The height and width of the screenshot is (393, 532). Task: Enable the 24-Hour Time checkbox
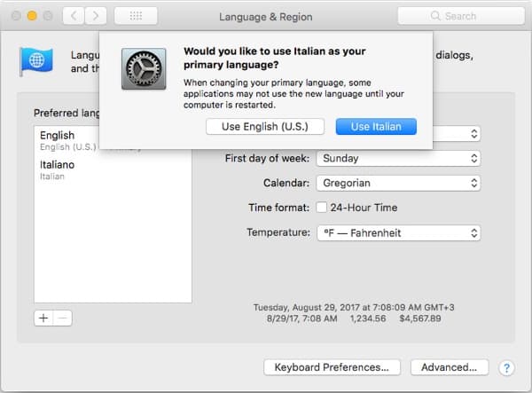pyautogui.click(x=323, y=208)
